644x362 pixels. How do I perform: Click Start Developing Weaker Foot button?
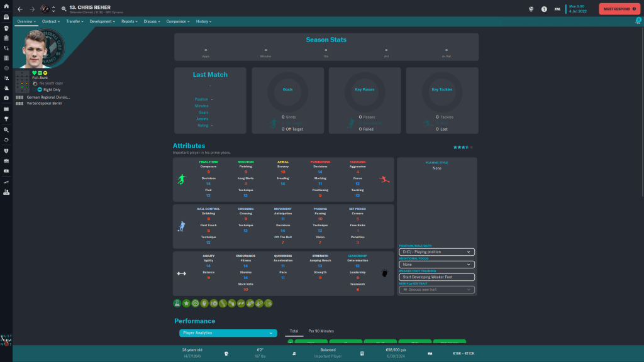[x=436, y=277]
